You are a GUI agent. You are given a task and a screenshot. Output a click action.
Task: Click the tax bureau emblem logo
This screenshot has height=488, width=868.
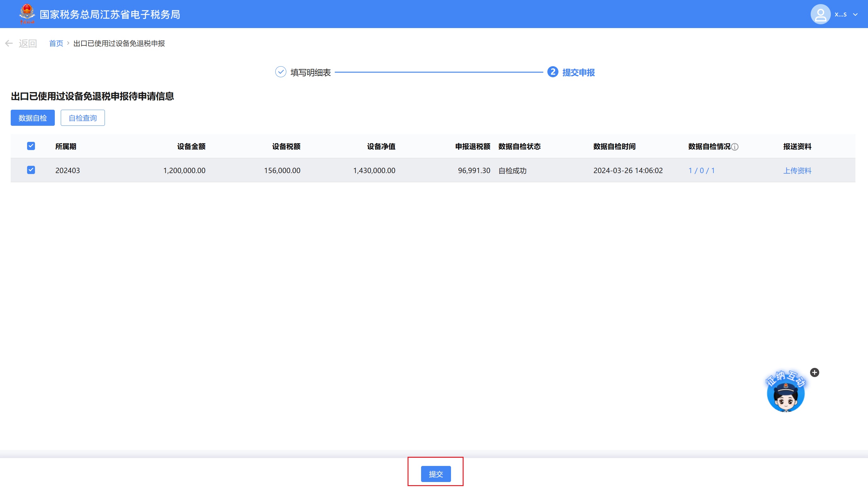pos(27,14)
